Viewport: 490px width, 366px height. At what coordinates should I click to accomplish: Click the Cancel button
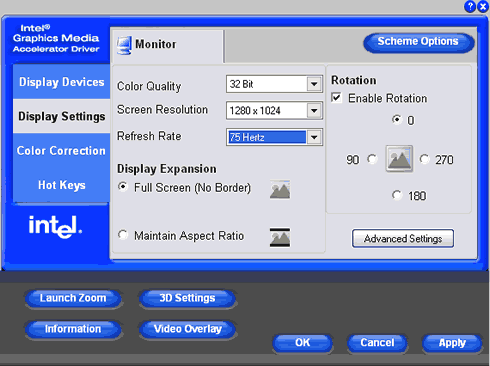(377, 343)
